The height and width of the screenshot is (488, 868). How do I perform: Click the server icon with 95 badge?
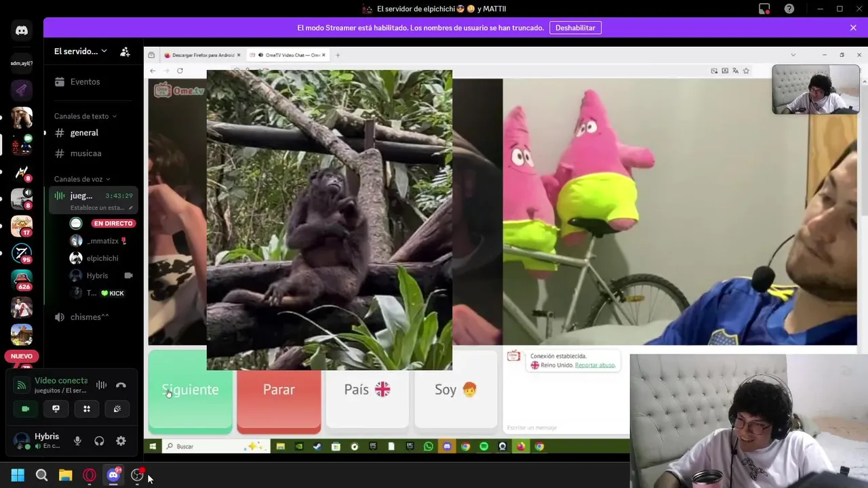pos(22,253)
